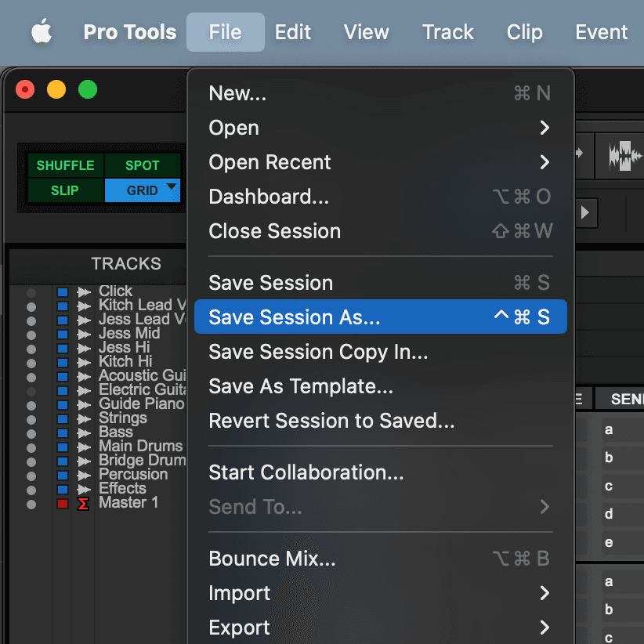Screen dimensions: 644x644
Task: Open the View menu
Action: [366, 32]
